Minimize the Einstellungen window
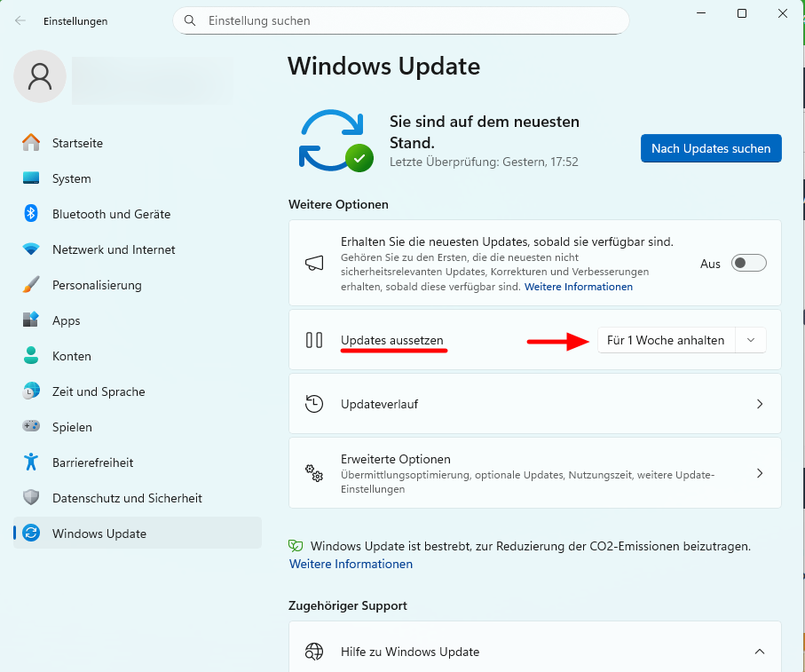Viewport: 805px width, 672px height. pos(701,13)
